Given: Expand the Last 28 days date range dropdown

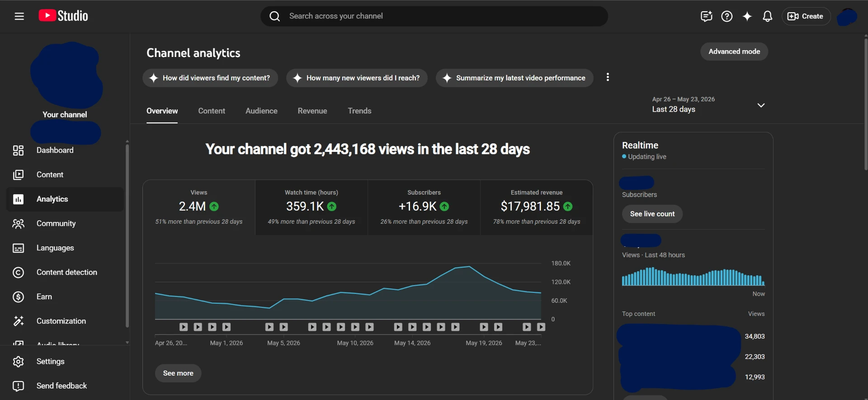Looking at the screenshot, I should point(708,105).
